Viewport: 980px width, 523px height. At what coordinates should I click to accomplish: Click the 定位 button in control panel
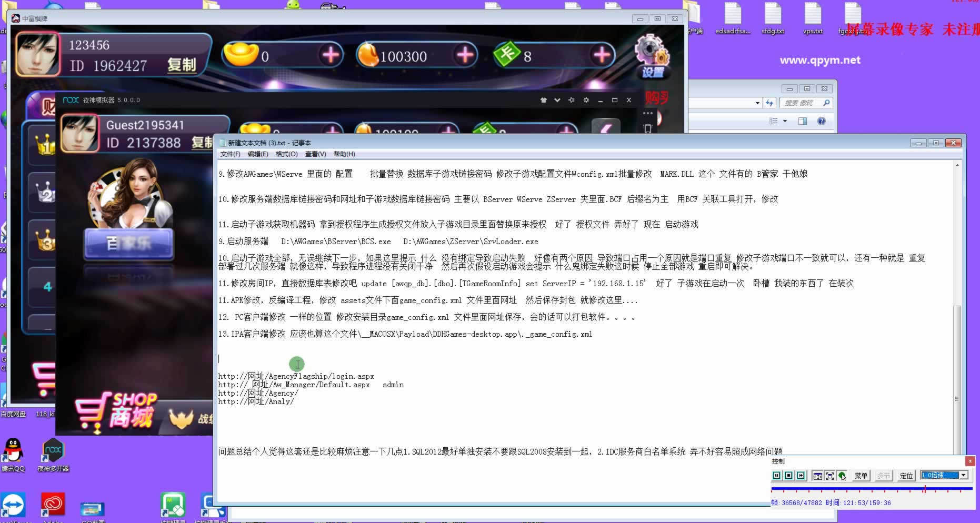click(x=906, y=476)
